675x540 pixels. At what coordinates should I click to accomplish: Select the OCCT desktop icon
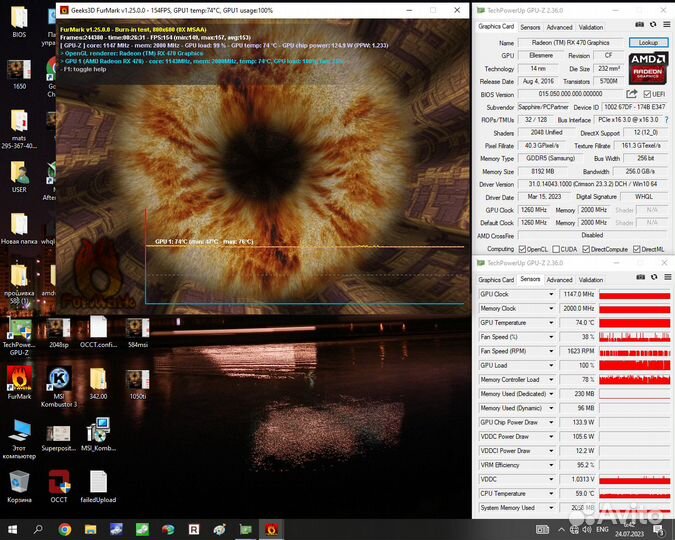pyautogui.click(x=59, y=487)
